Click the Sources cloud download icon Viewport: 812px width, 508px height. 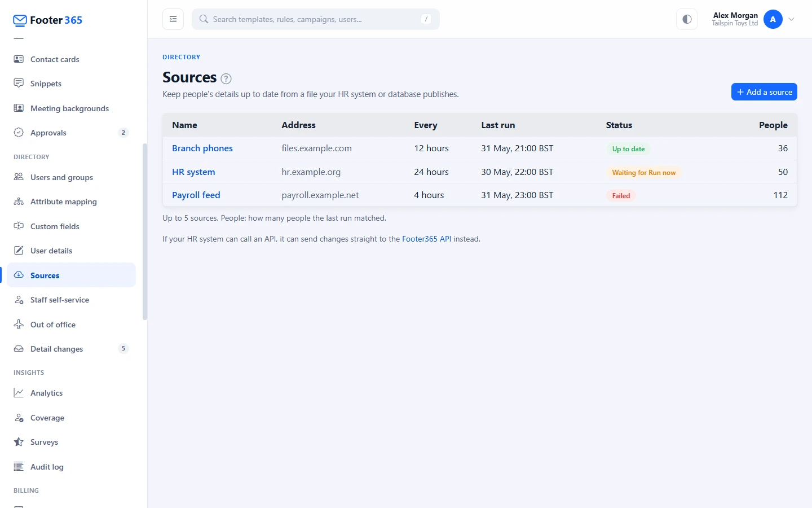pyautogui.click(x=19, y=275)
